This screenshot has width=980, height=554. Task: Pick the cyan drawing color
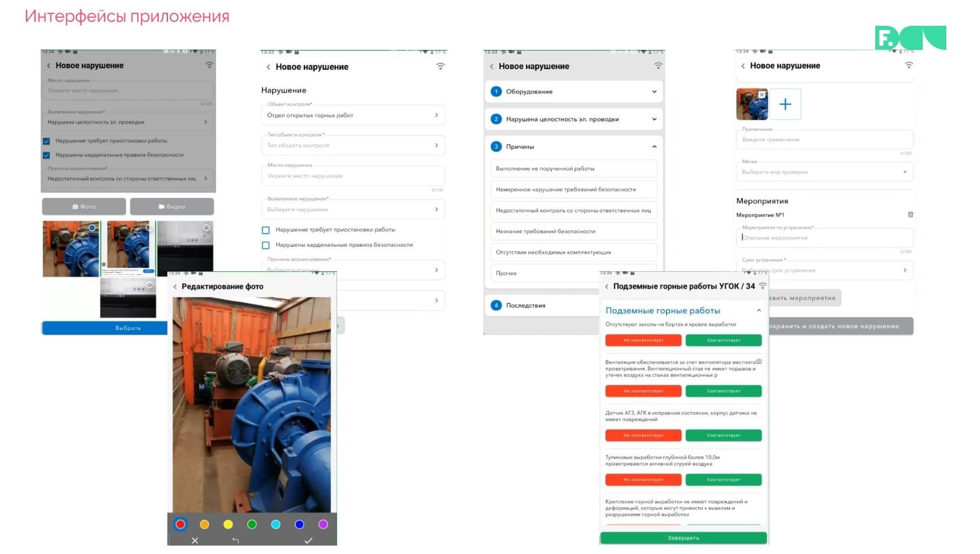coord(276,525)
